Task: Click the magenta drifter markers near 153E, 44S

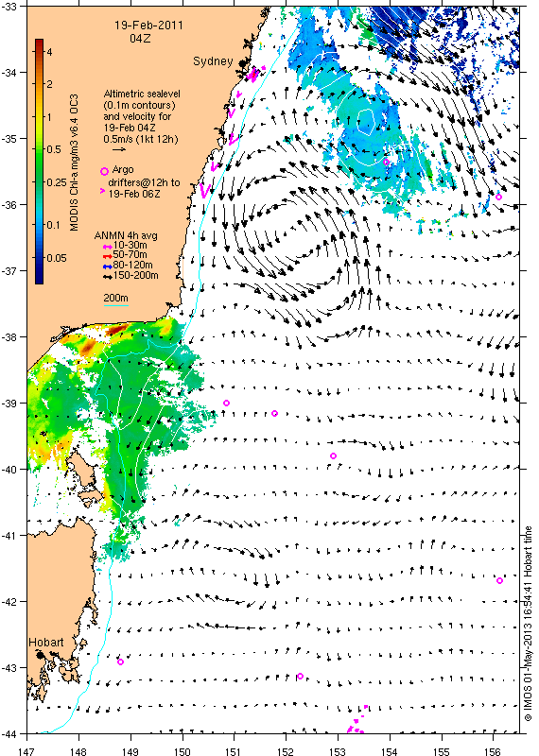Action: [357, 721]
